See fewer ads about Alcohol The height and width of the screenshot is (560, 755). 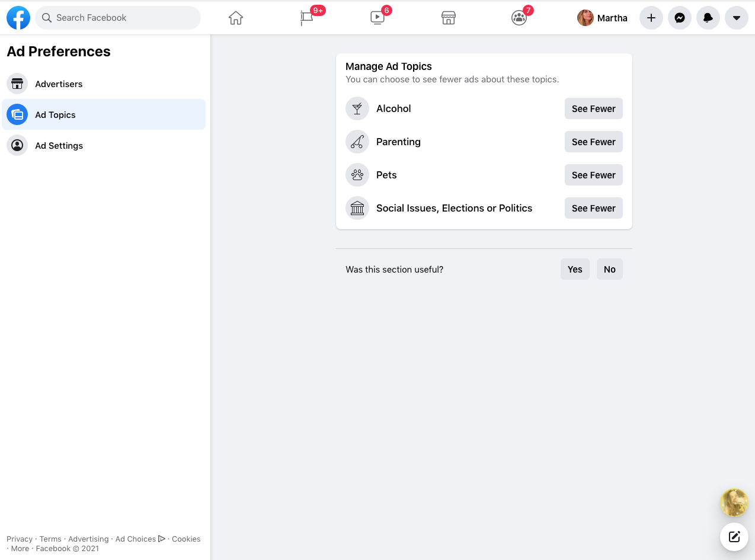(x=594, y=108)
